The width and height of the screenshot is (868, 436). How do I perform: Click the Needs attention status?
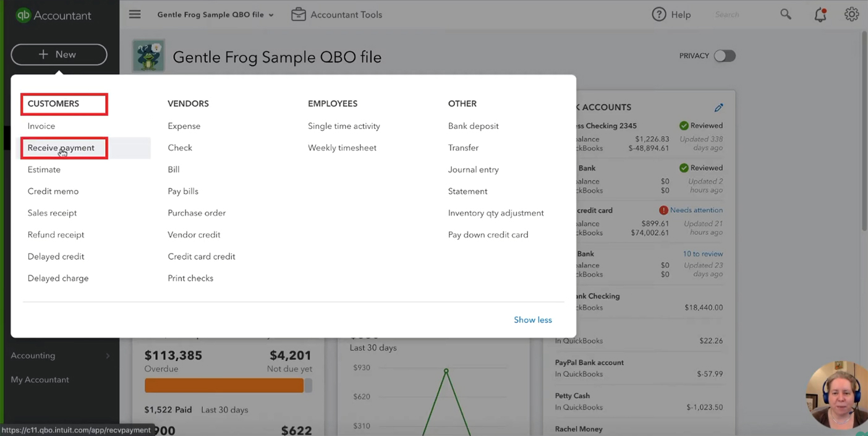691,210
